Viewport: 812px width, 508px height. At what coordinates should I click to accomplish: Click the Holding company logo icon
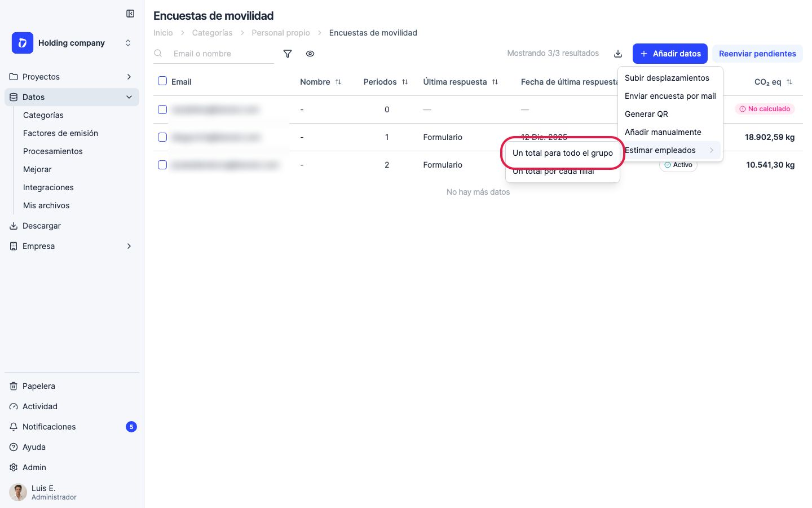[x=23, y=43]
